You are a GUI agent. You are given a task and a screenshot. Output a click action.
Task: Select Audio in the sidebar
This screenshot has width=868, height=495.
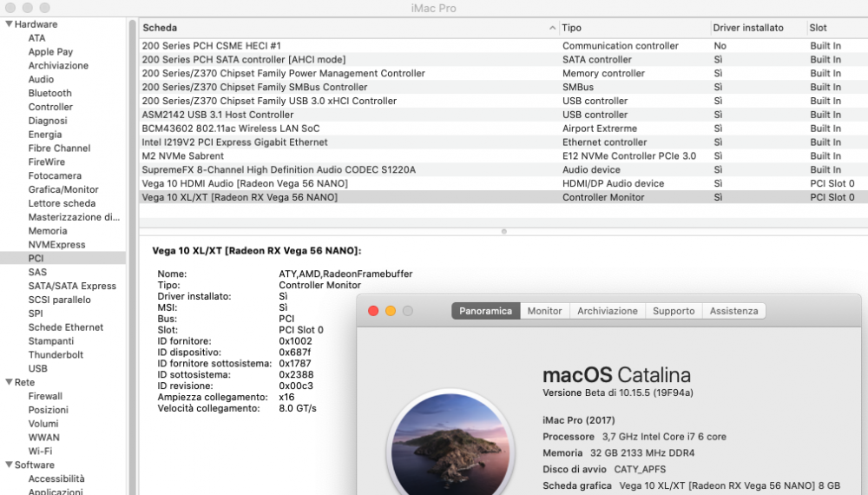(41, 79)
